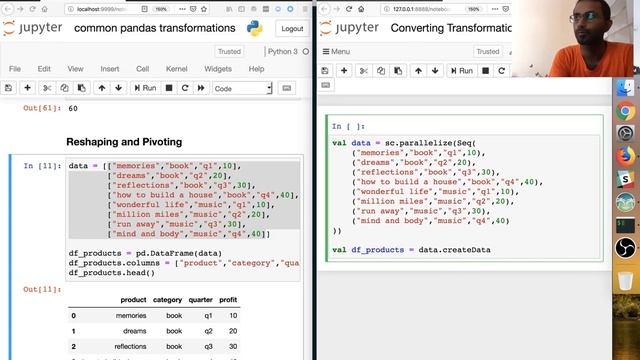The image size is (640, 360).
Task: Move cell up in left notebook
Action: click(102, 88)
